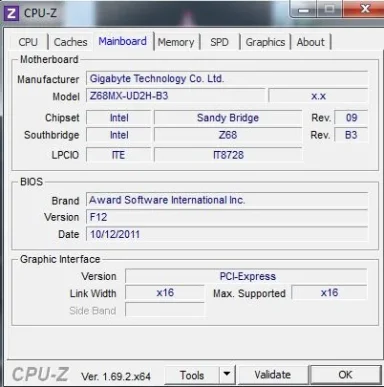Click the BIOS date 10/12/2011 field
This screenshot has width=384, height=387.
pos(227,234)
